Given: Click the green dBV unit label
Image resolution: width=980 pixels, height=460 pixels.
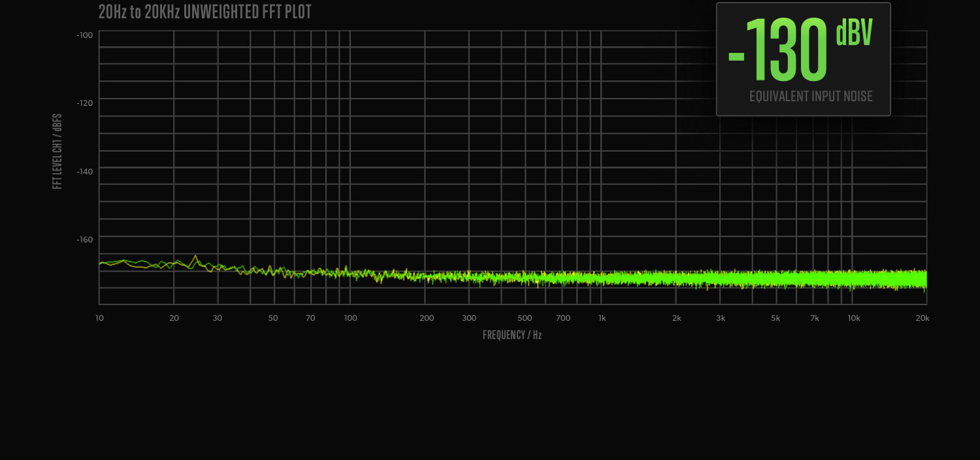Looking at the screenshot, I should click(854, 33).
